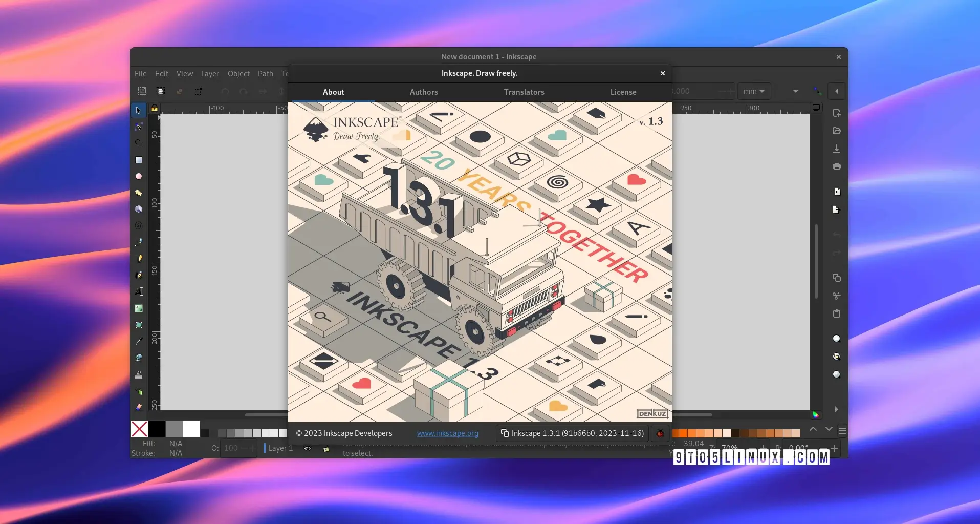Click the Zoom Drawing icon
The height and width of the screenshot is (524, 980).
[x=837, y=357]
